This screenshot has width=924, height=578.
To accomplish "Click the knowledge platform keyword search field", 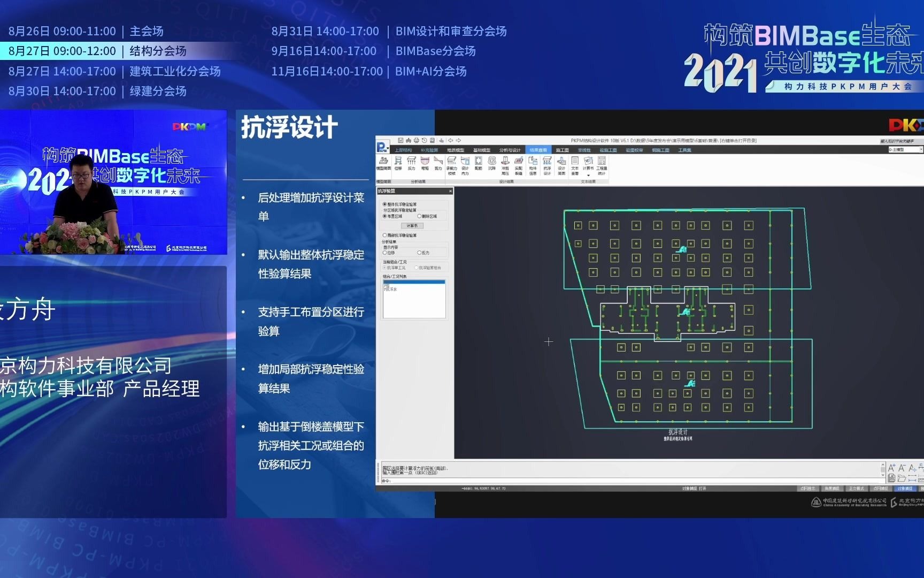I will point(902,141).
